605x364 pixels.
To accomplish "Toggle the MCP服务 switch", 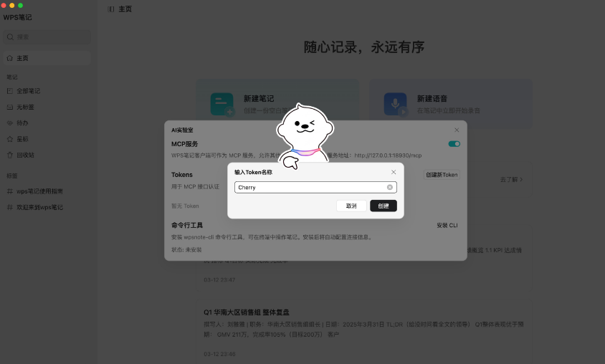I will [454, 144].
